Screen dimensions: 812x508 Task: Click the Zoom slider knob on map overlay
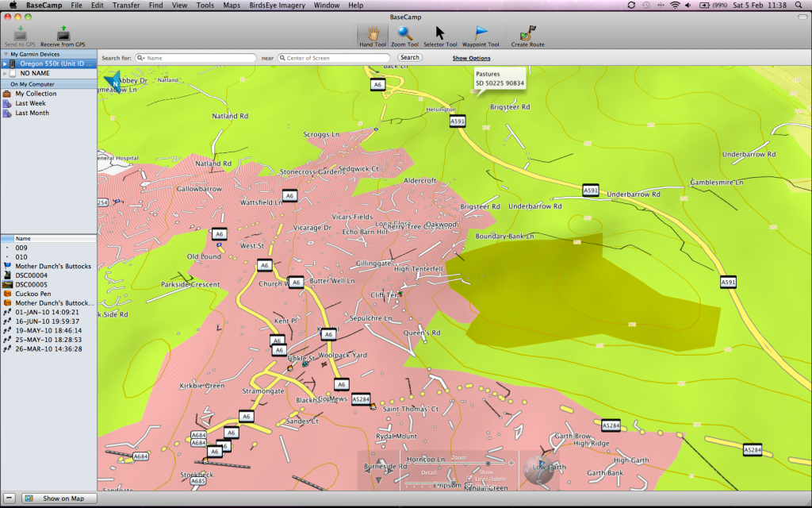coord(488,463)
